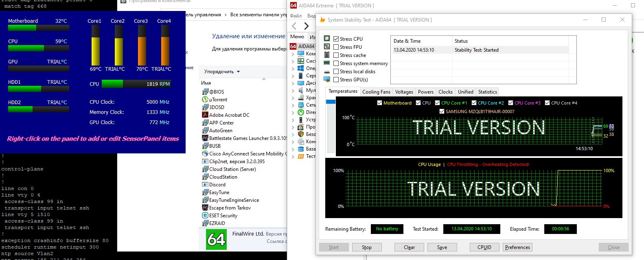Image resolution: width=644 pixels, height=260 pixels.
Task: Click the Date & Time column header
Action: pos(422,41)
